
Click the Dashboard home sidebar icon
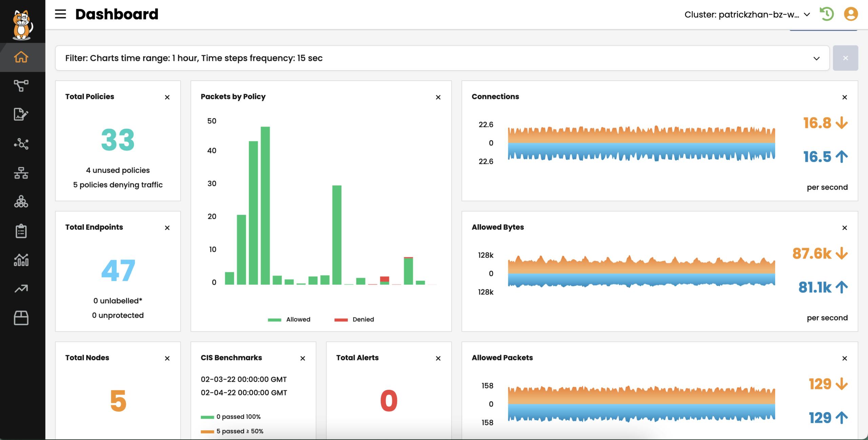[21, 57]
